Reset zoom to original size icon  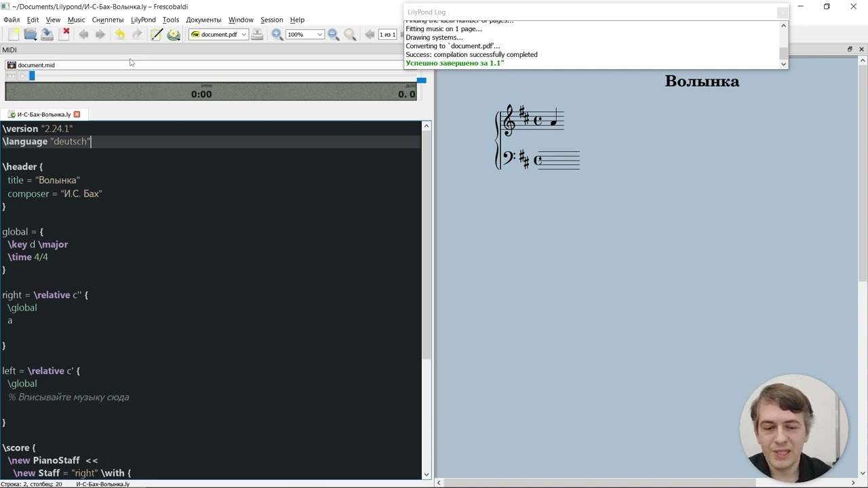click(x=350, y=35)
